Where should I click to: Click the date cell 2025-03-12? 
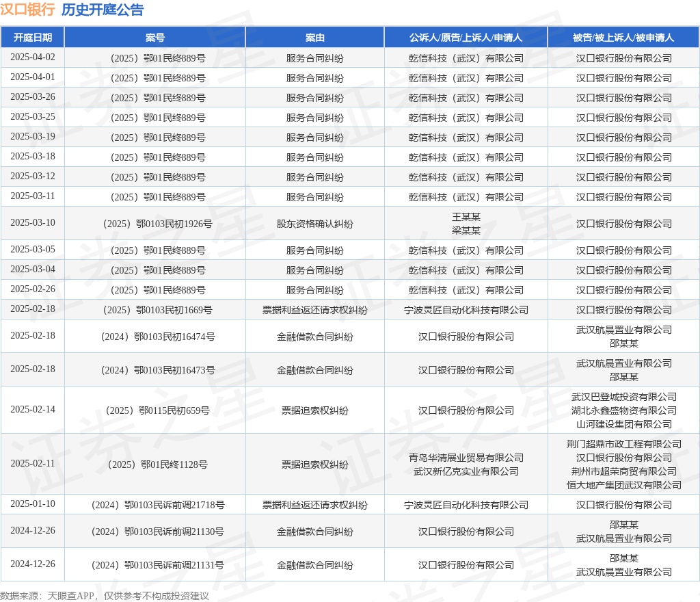(33, 176)
